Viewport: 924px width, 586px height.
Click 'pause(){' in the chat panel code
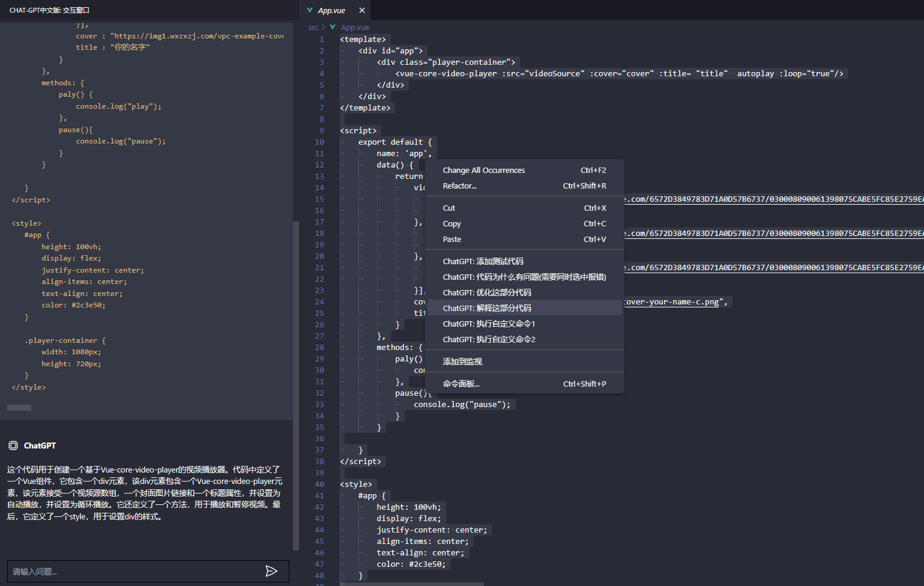click(x=76, y=130)
